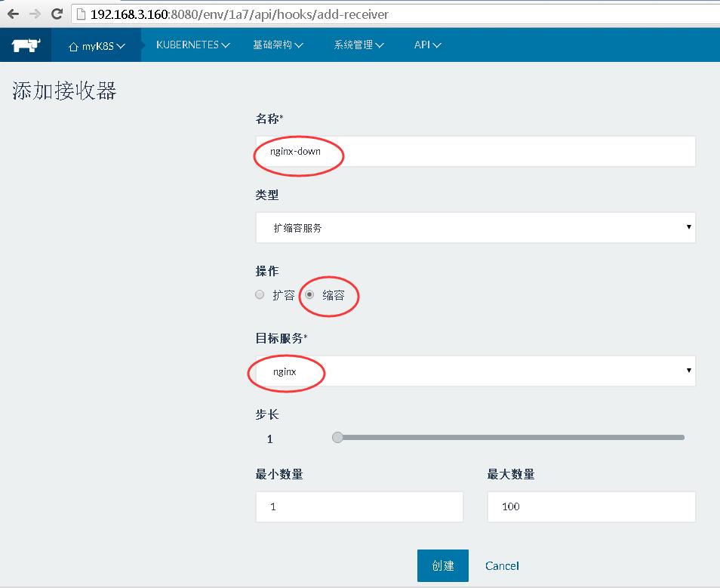Open the myK8S environment menu
This screenshot has width=720, height=588.
pyautogui.click(x=97, y=46)
